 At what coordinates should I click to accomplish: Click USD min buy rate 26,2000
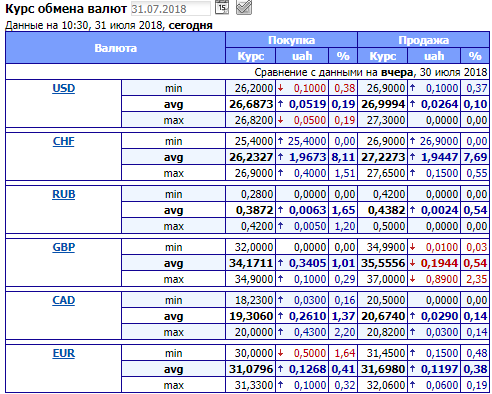[x=254, y=88]
